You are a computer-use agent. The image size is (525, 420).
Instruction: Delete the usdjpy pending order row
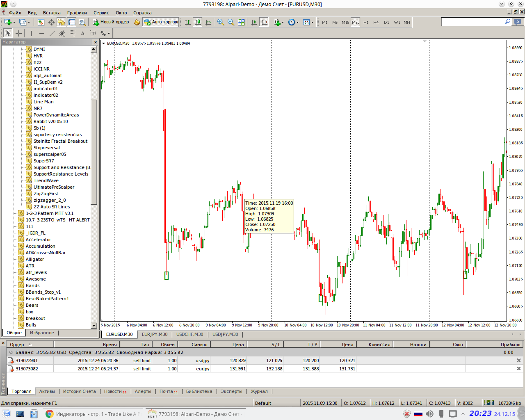518,361
